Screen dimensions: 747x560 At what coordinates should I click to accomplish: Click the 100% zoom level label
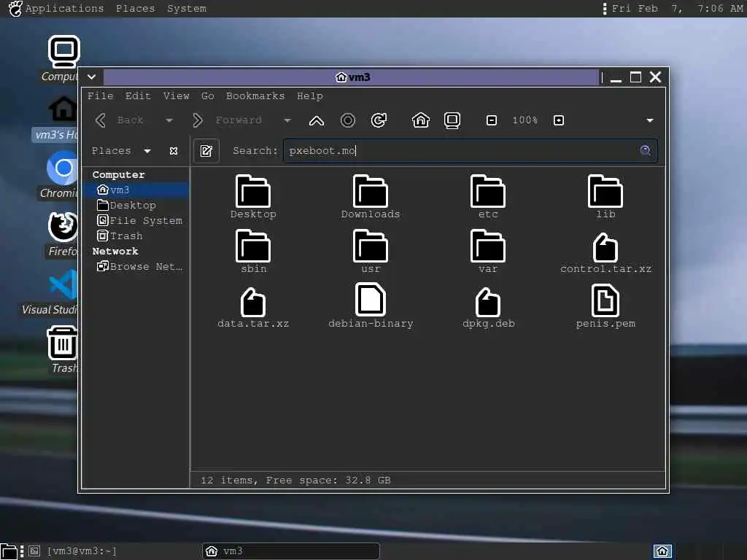[525, 120]
